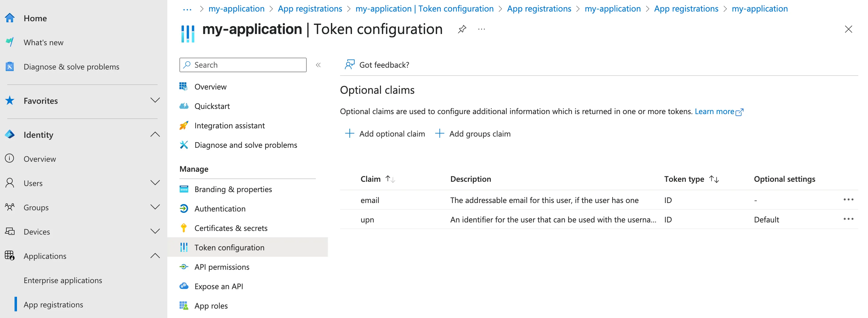Expand the Users section
This screenshot has width=868, height=318.
pos(155,182)
